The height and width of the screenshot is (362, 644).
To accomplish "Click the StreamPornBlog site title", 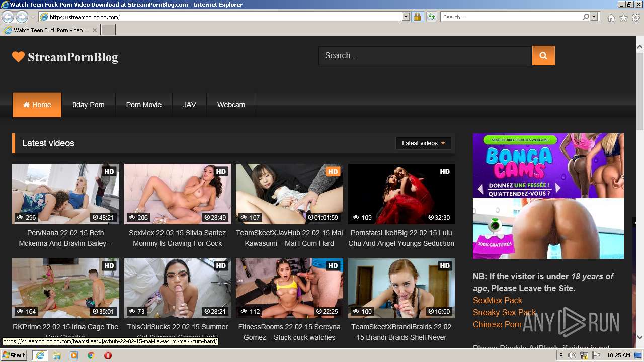I will 72,57.
